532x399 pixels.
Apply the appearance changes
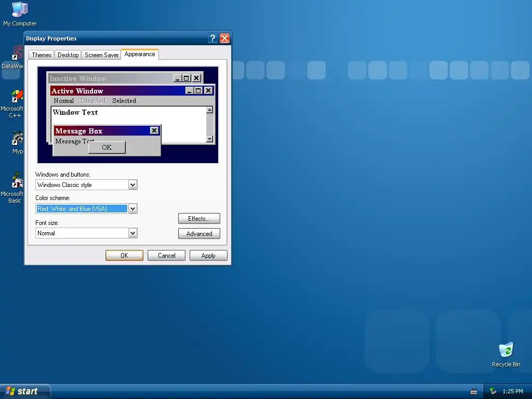point(208,256)
